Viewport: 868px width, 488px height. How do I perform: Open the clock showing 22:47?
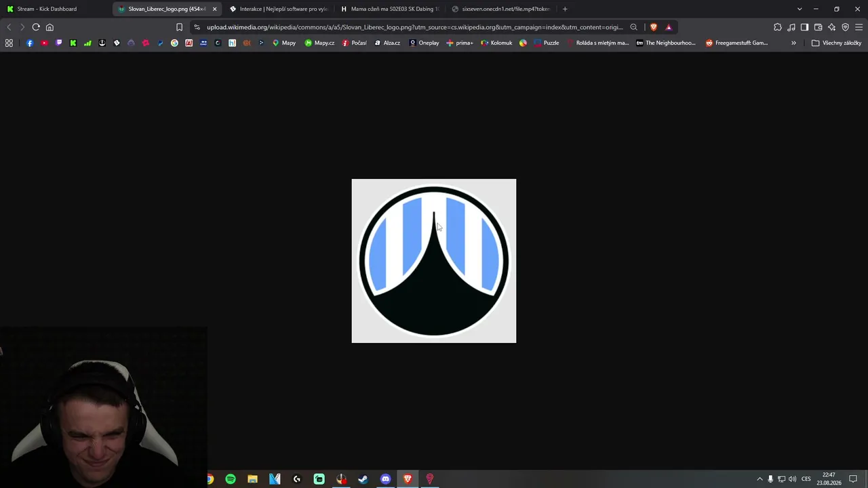click(x=829, y=479)
